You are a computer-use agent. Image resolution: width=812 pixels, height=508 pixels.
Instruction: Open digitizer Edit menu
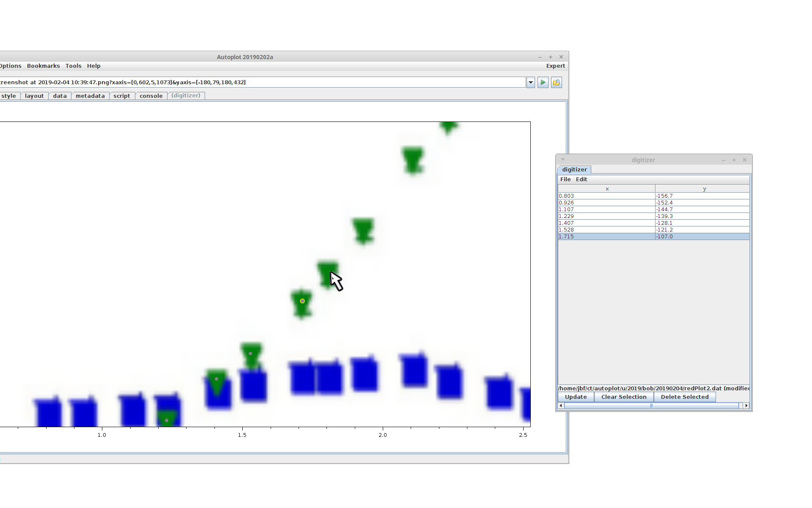click(x=581, y=179)
